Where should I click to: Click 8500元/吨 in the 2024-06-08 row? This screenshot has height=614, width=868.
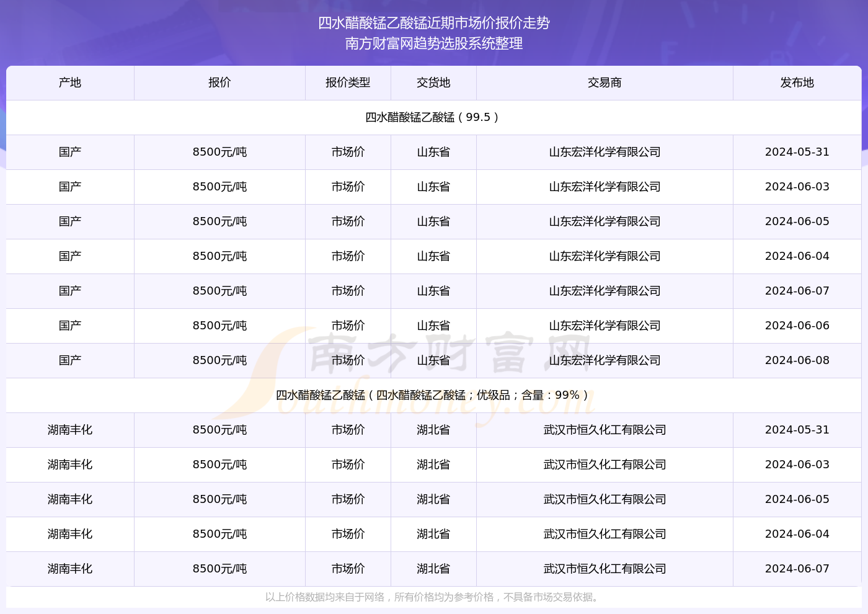point(219,360)
